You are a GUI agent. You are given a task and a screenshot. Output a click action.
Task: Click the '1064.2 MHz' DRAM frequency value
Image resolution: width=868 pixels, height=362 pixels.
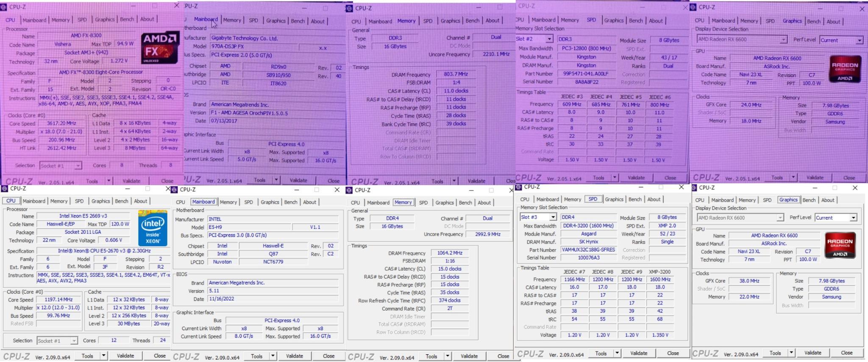449,253
